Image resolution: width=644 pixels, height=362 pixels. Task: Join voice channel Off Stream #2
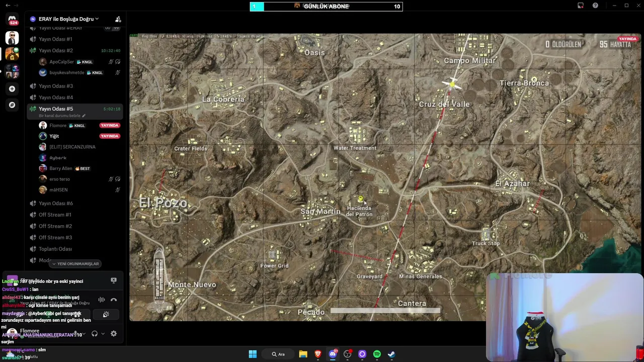click(75, 226)
